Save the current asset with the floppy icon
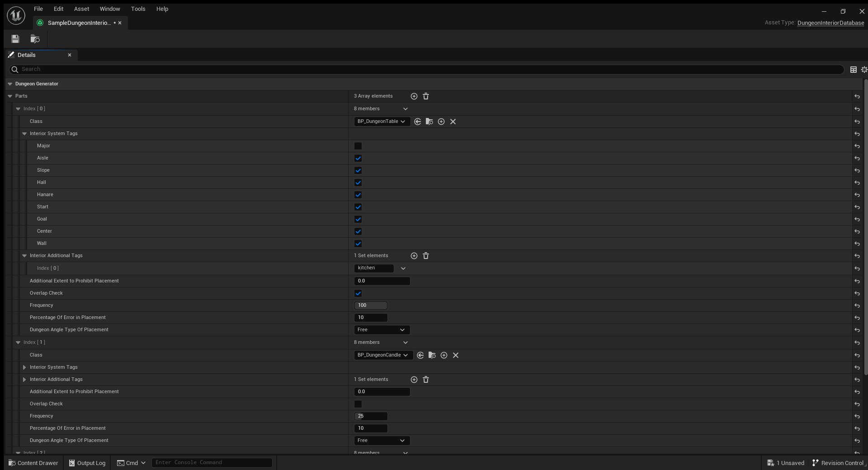Screen dimensions: 868x470 click(x=15, y=39)
